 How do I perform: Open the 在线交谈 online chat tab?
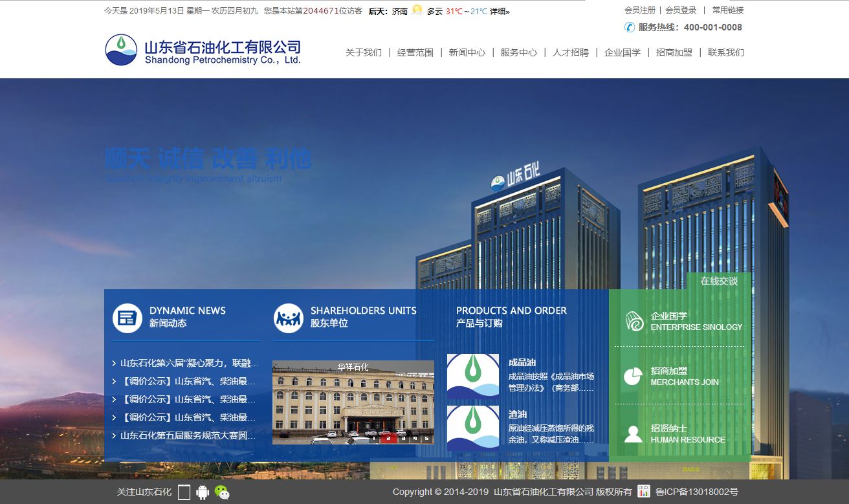719,281
